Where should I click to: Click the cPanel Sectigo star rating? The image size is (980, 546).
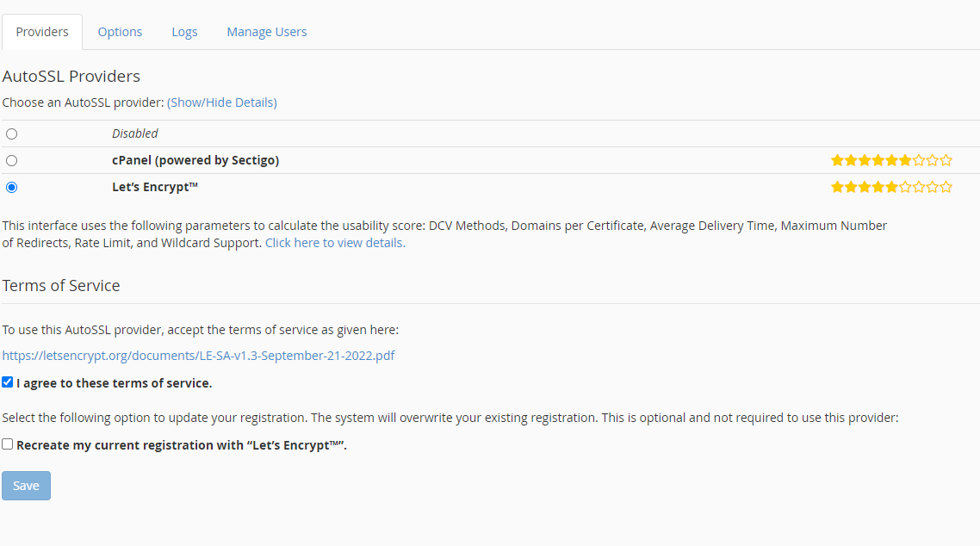891,160
